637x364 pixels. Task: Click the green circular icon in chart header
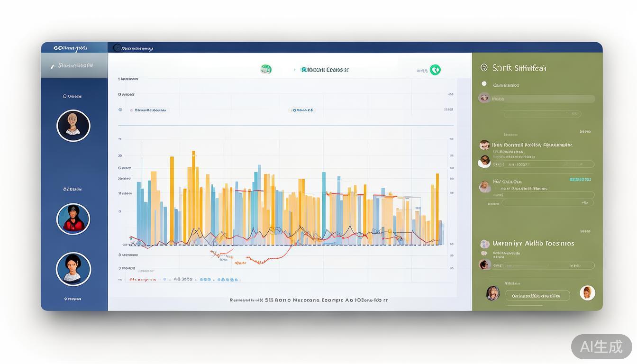435,70
